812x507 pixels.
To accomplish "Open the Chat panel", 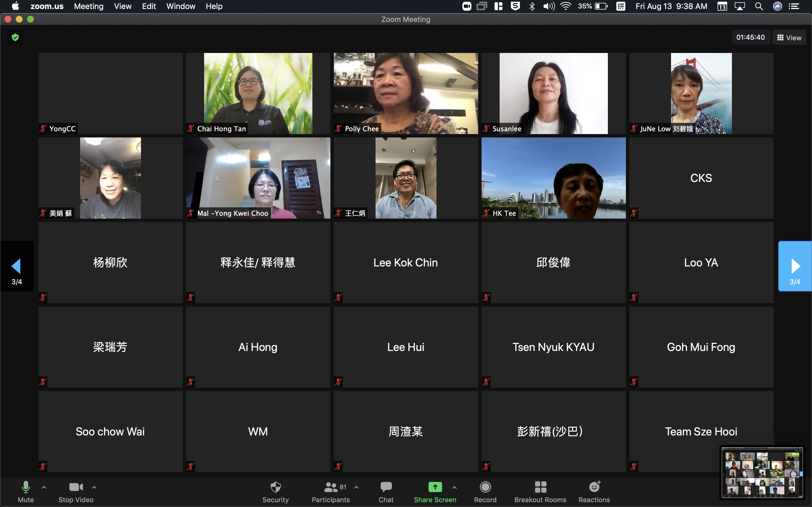I will pos(386,492).
